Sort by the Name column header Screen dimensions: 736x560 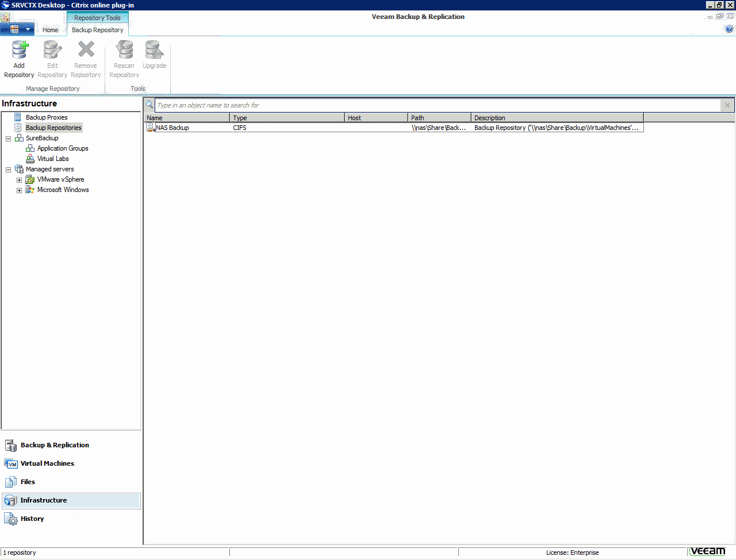187,118
